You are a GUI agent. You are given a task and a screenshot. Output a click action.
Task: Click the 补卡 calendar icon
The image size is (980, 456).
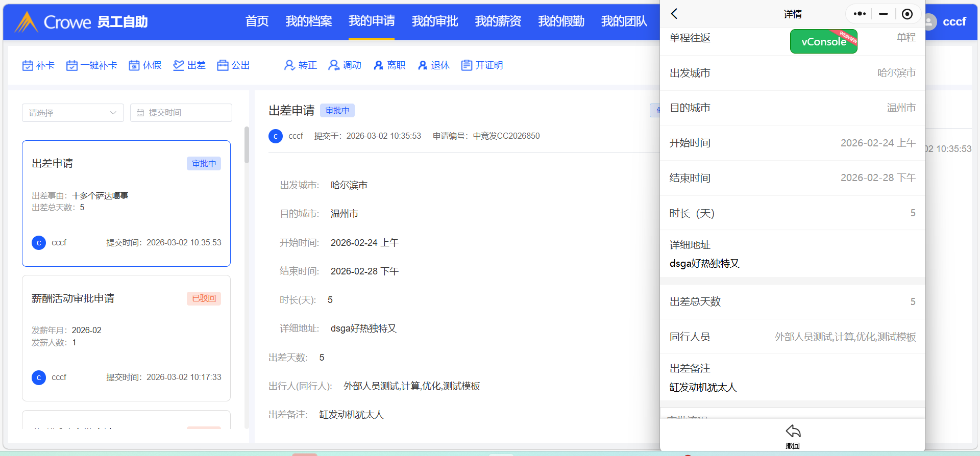pyautogui.click(x=28, y=66)
